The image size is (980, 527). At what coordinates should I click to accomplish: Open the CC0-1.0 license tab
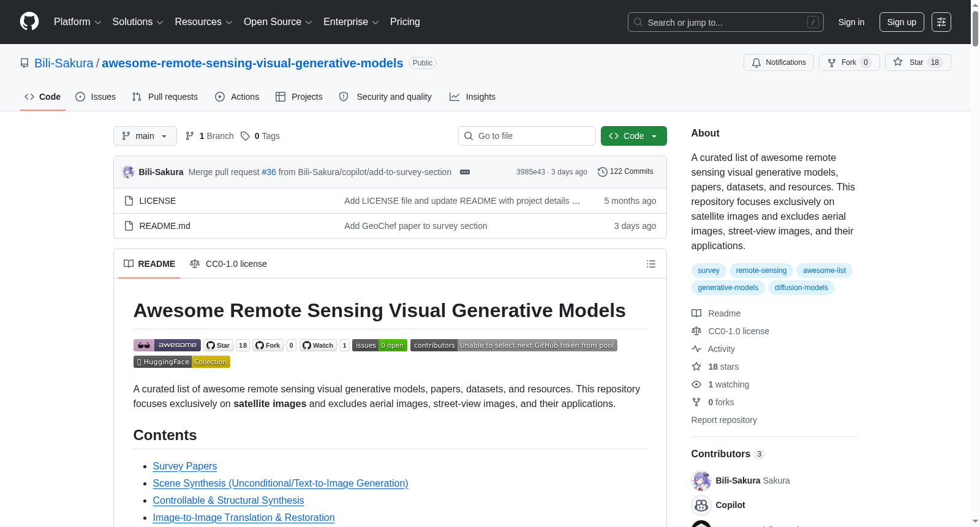228,264
